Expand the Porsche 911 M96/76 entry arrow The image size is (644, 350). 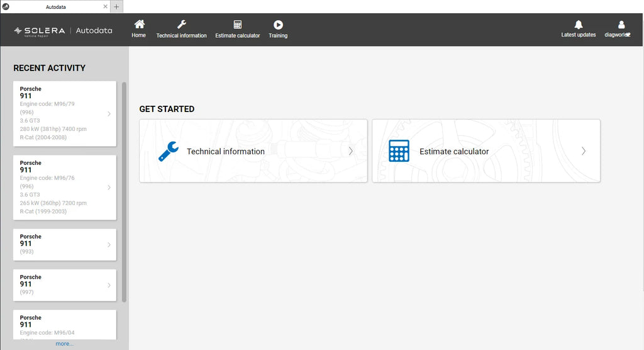tap(109, 188)
